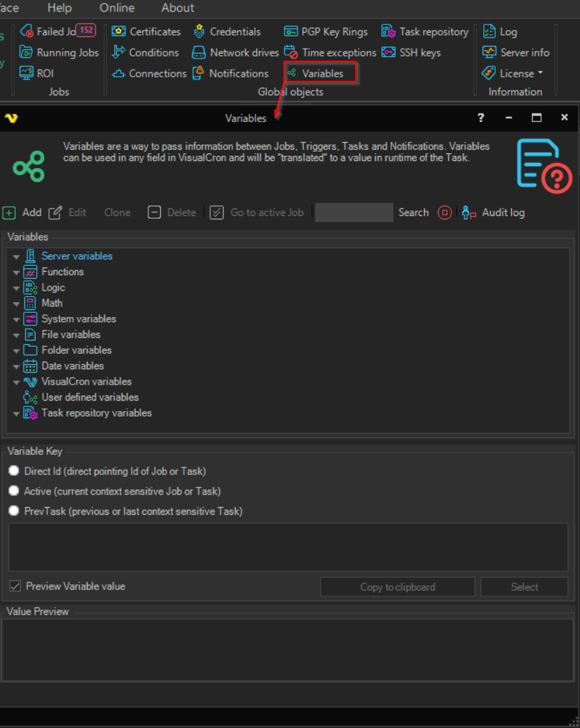
Task: Uncheck Preview Variable value checkbox
Action: tap(15, 586)
